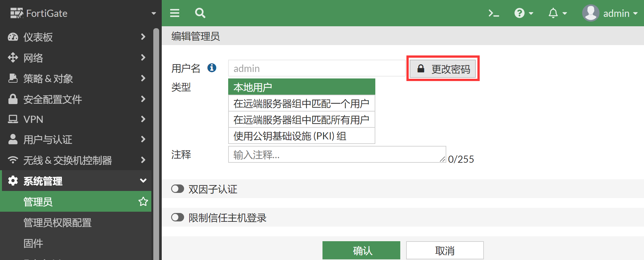
Task: Collapse the 系统管理 section
Action: 143,181
